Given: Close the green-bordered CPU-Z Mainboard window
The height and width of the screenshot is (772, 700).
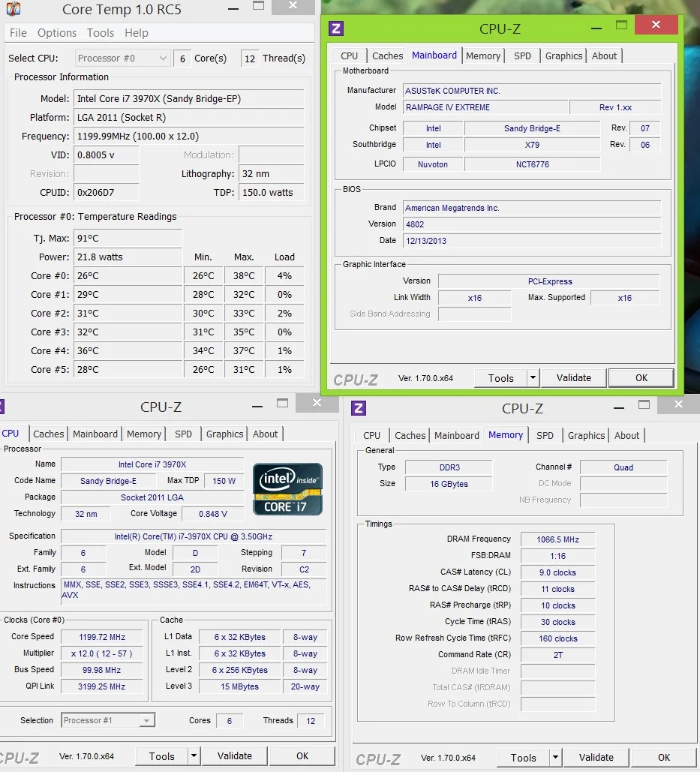Looking at the screenshot, I should coord(656,25).
